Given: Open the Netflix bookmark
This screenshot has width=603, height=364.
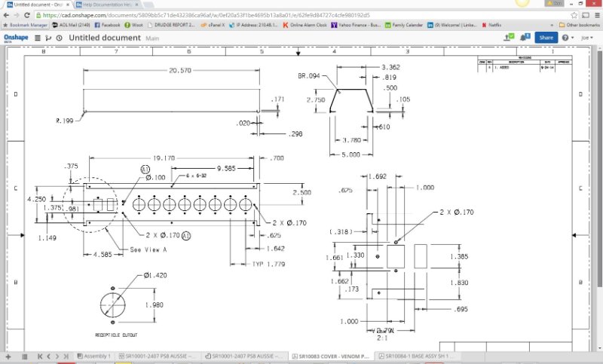Looking at the screenshot, I should click(493, 25).
